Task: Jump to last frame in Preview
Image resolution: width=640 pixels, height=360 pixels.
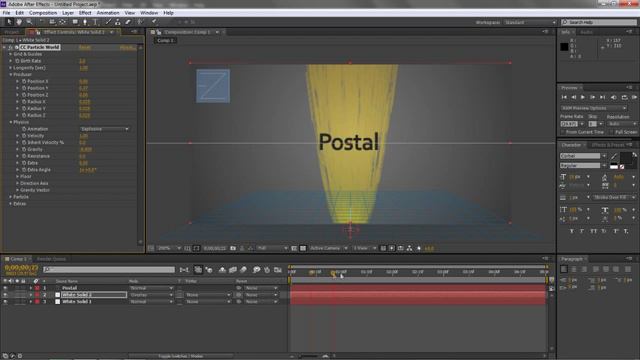Action: 602,97
